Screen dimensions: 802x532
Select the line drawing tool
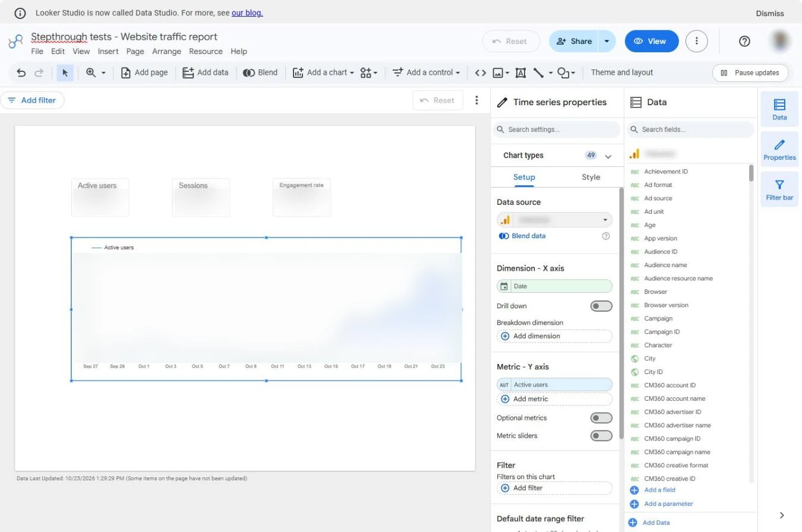(538, 72)
